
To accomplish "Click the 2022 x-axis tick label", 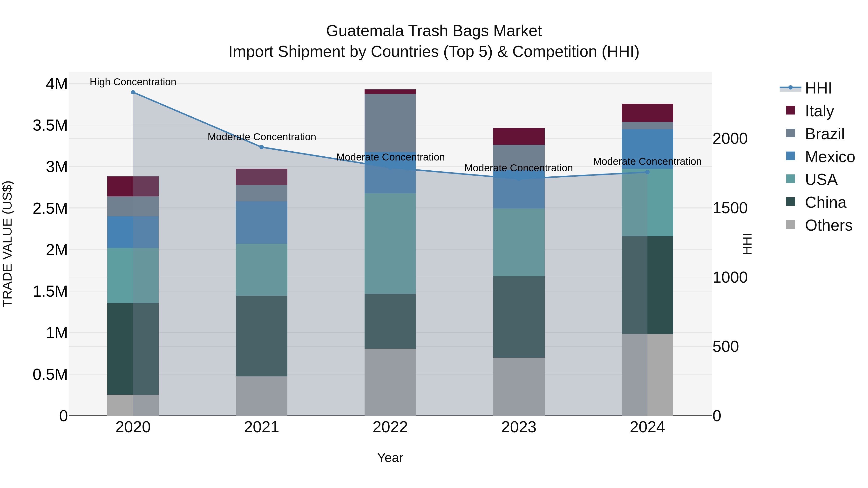I will tap(390, 427).
